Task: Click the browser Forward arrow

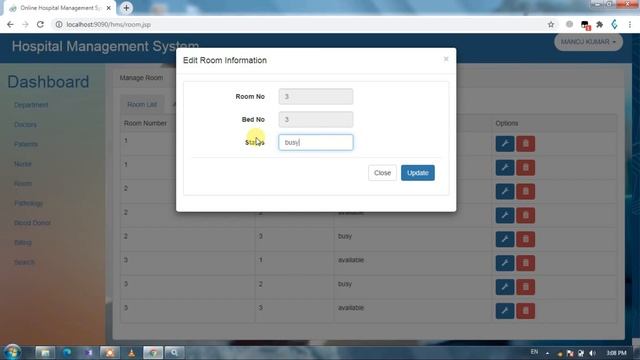Action: pos(25,24)
